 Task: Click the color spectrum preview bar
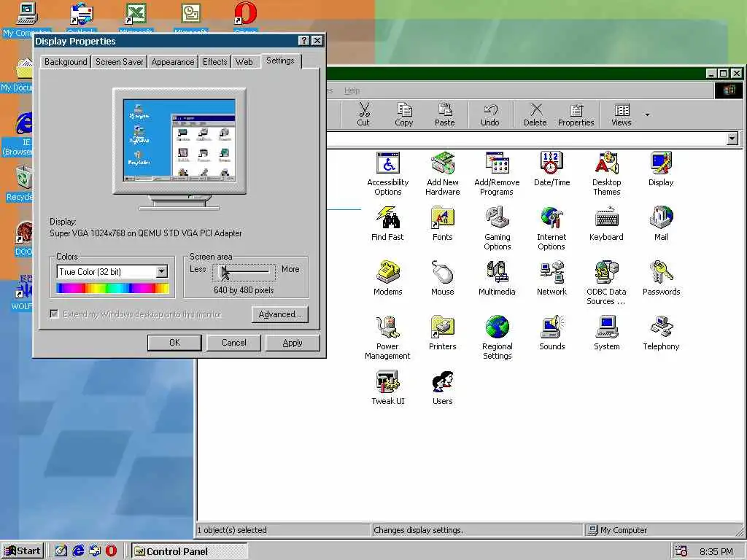point(112,288)
